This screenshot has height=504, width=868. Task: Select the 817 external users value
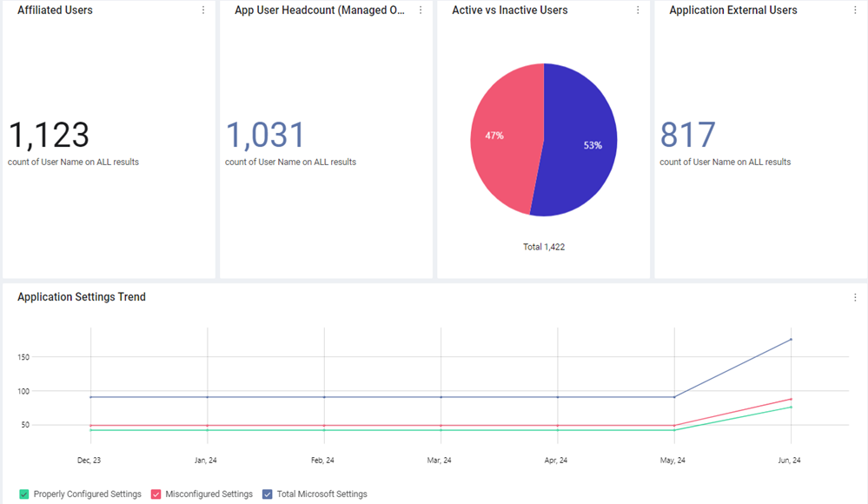point(687,136)
